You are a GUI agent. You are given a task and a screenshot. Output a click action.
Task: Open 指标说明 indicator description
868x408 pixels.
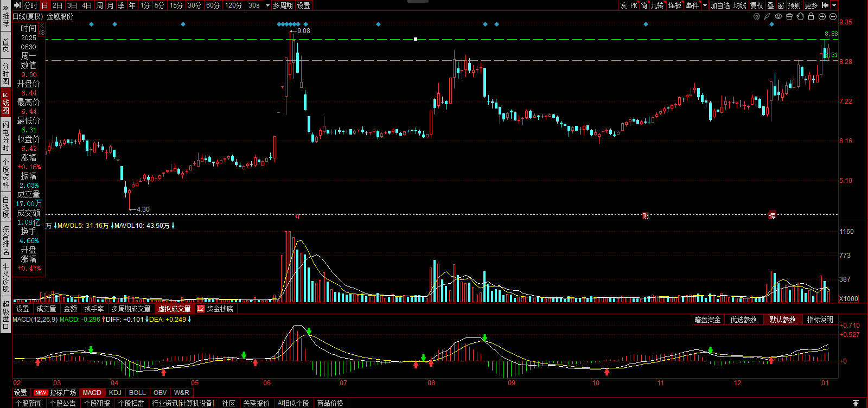[x=820, y=320]
